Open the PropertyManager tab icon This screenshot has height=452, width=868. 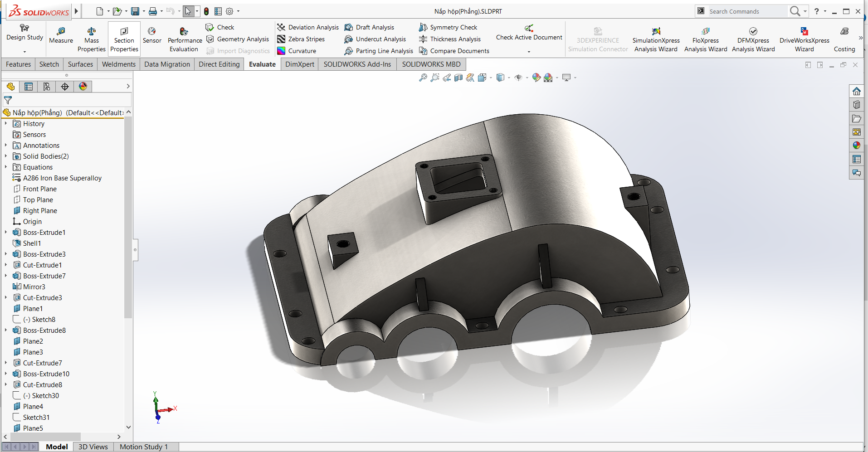click(x=29, y=87)
